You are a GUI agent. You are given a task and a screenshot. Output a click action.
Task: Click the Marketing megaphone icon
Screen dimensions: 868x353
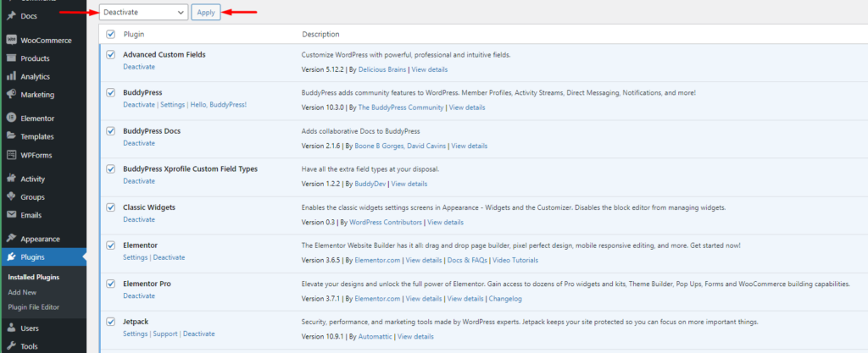click(x=11, y=95)
